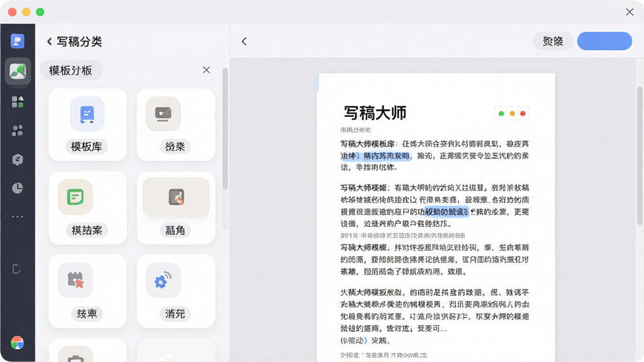Click the colorful round avatar icon
644x362 pixels.
pyautogui.click(x=17, y=343)
